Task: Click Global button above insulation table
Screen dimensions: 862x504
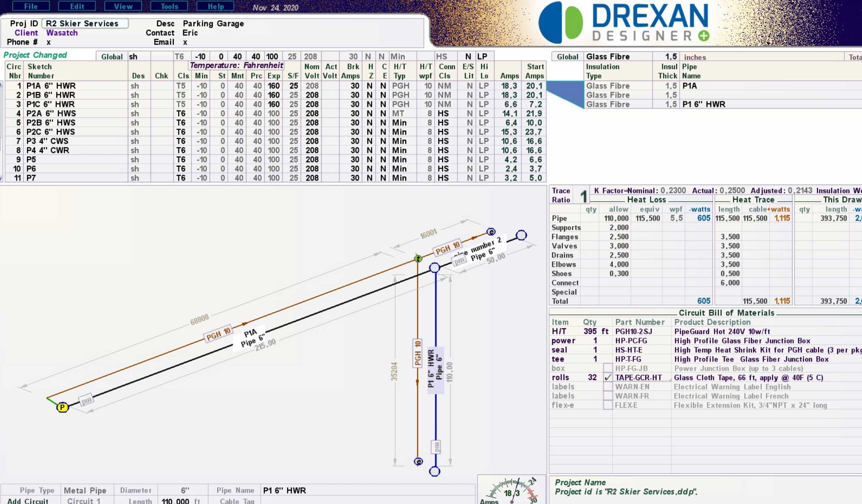Action: point(568,56)
